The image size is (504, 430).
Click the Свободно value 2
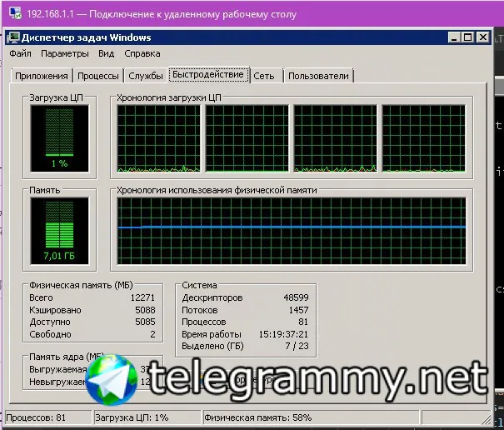[152, 334]
